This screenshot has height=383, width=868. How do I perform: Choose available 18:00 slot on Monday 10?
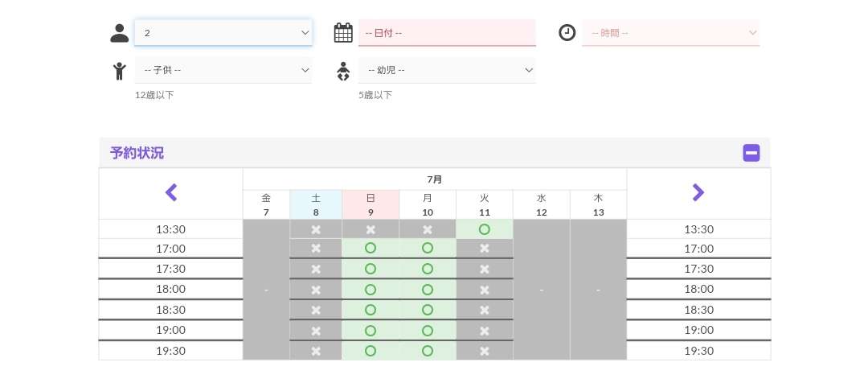click(428, 289)
